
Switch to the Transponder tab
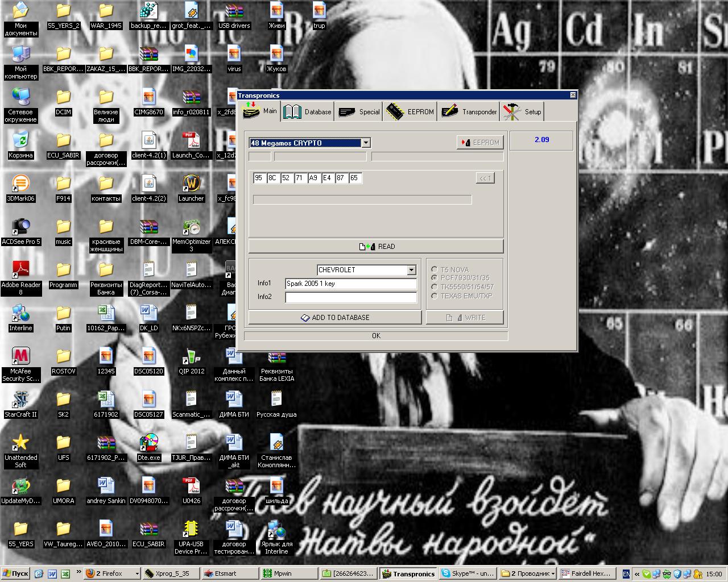click(x=469, y=111)
